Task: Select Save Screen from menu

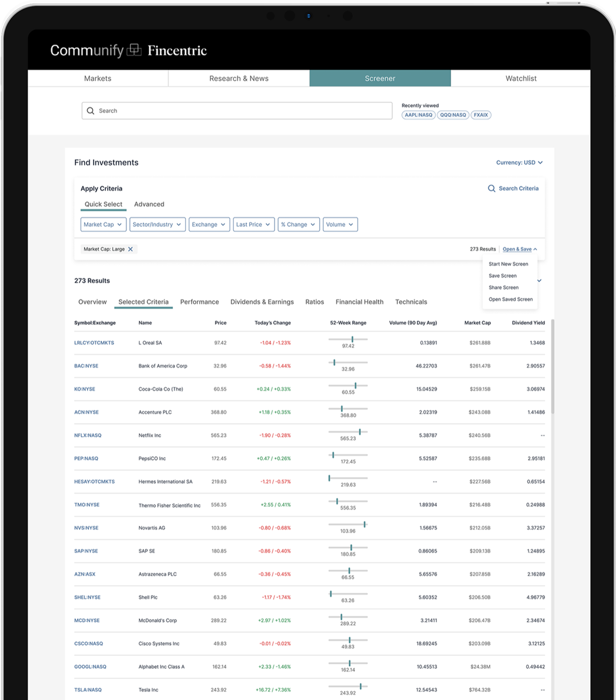Action: [x=502, y=276]
